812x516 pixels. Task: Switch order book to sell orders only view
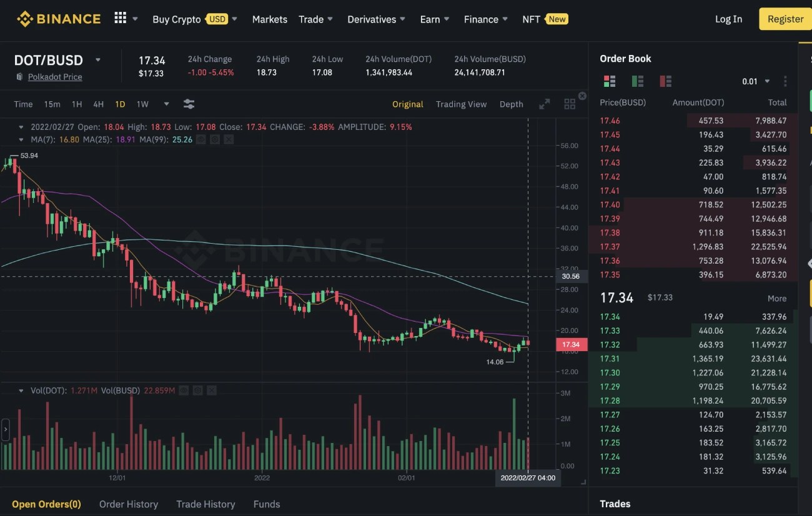click(x=665, y=81)
